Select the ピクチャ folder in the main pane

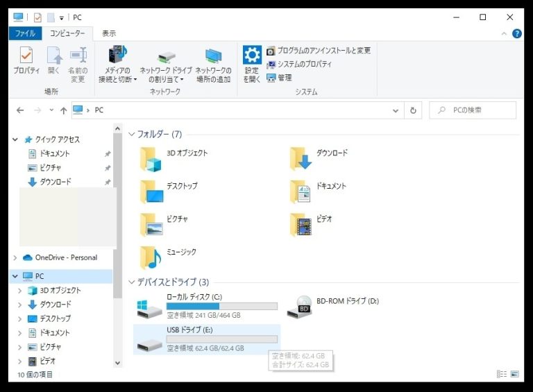click(x=151, y=225)
